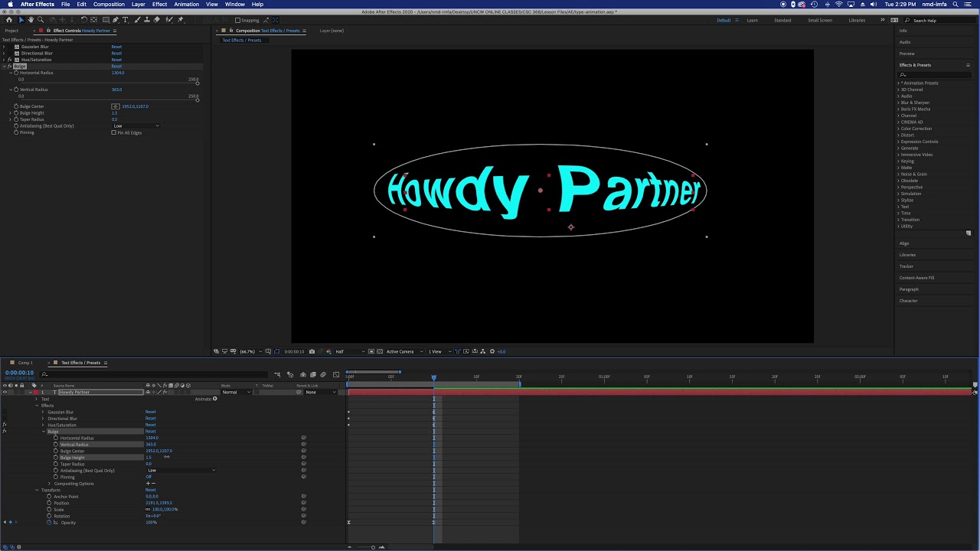Select the Roto Brush tool

pos(169,20)
